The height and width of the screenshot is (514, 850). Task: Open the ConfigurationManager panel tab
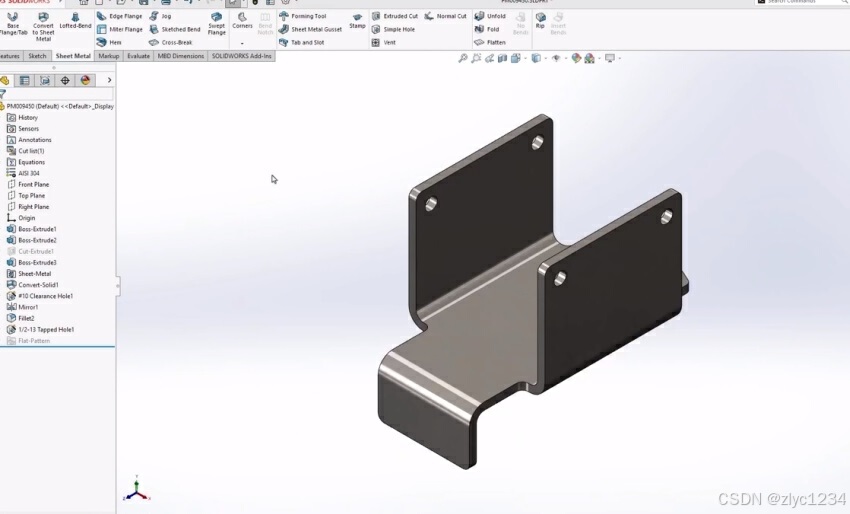pyautogui.click(x=45, y=80)
